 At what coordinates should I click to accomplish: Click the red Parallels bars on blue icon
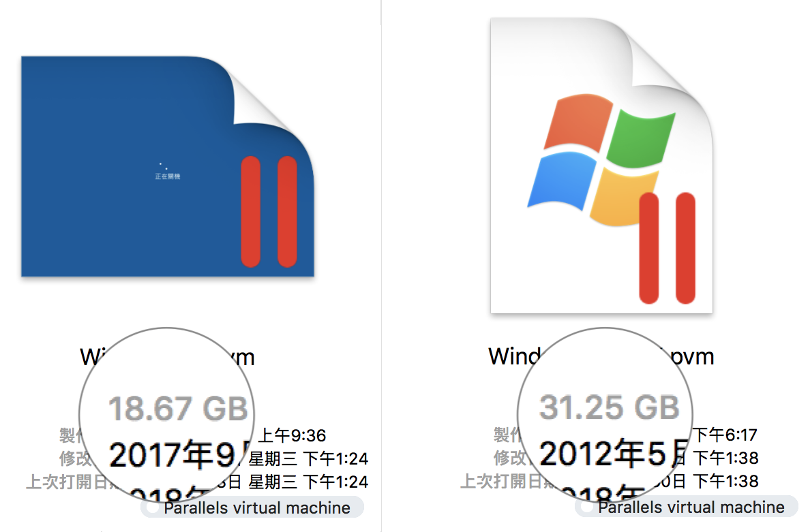point(269,212)
